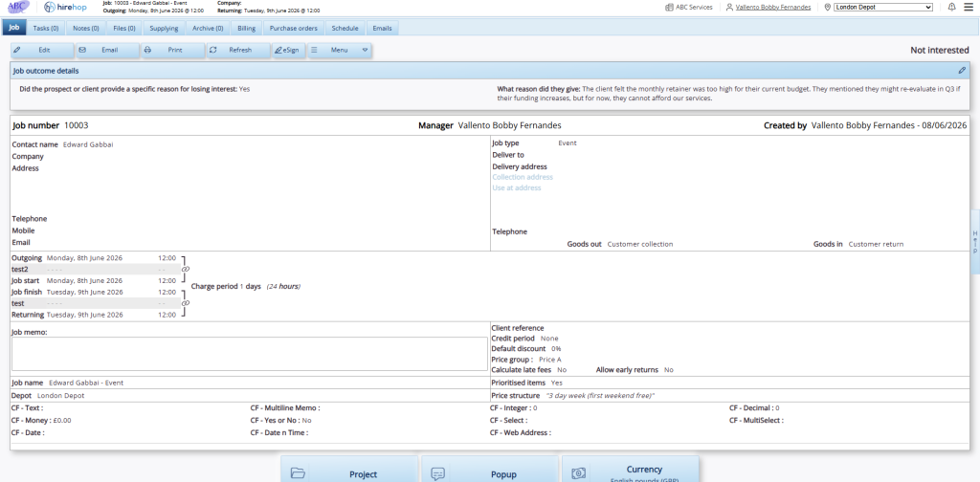980x482 pixels.
Task: Click the user profile silhouette icon
Action: [x=729, y=8]
